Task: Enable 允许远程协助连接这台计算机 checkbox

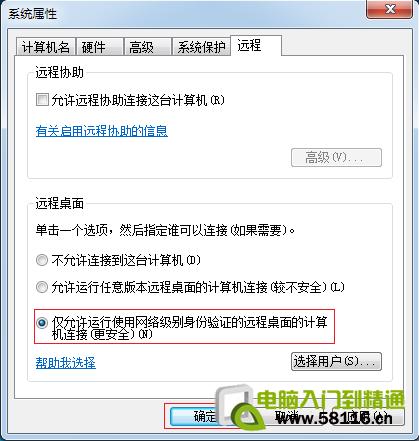Action: [x=42, y=100]
